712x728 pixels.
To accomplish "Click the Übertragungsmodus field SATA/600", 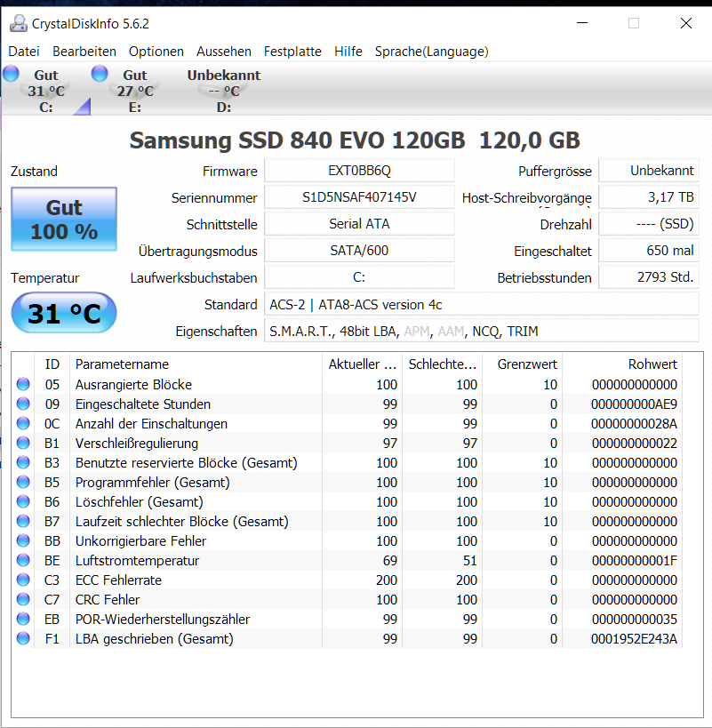I will tap(359, 251).
